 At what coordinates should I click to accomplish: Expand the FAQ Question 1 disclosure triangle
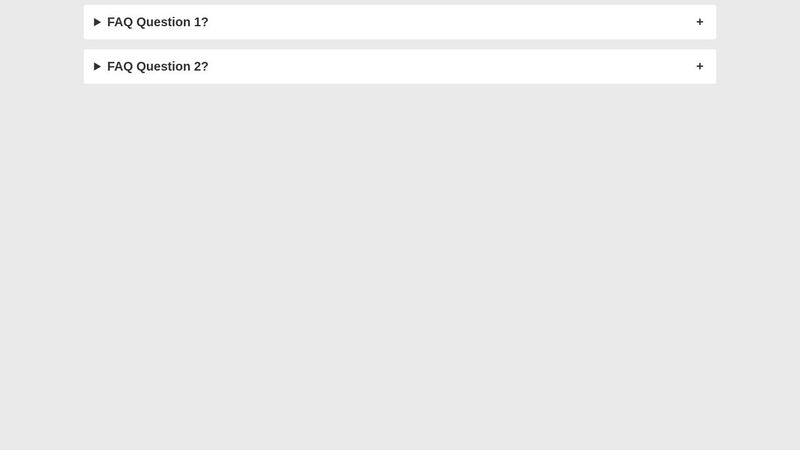(97, 22)
